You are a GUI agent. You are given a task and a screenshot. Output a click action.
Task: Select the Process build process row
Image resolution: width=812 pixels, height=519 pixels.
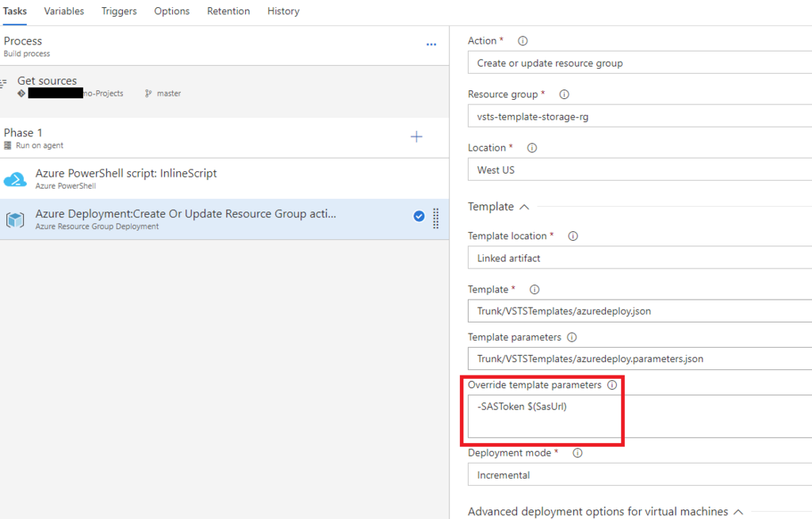click(224, 46)
